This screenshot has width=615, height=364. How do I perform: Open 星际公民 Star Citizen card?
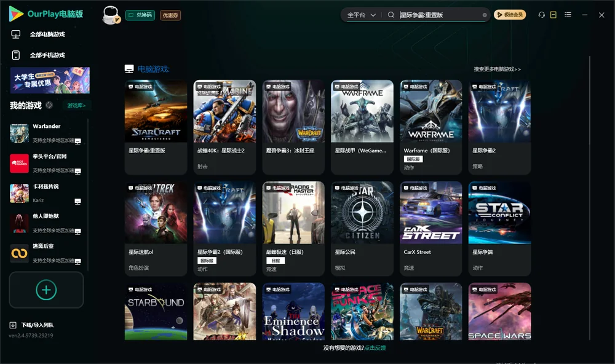click(362, 229)
